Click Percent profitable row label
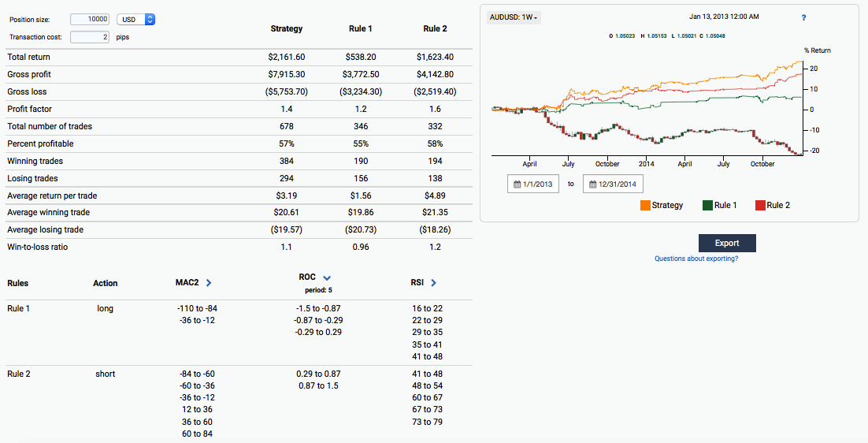Screen dimensions: 868x443 pyautogui.click(x=40, y=143)
